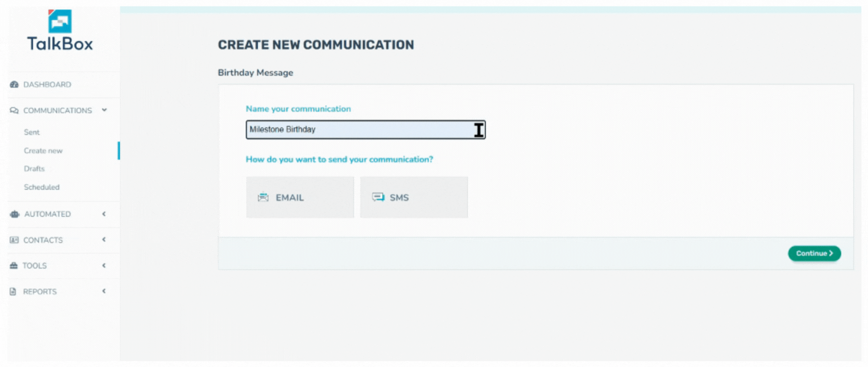868x367 pixels.
Task: Select SMS as the sending method
Action: [x=414, y=197]
